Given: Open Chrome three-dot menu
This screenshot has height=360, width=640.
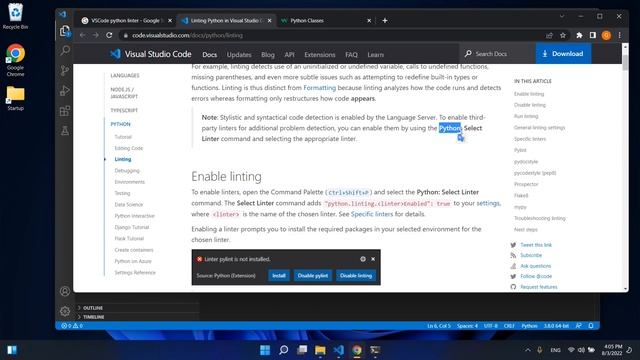Looking at the screenshot, I should click(x=620, y=36).
